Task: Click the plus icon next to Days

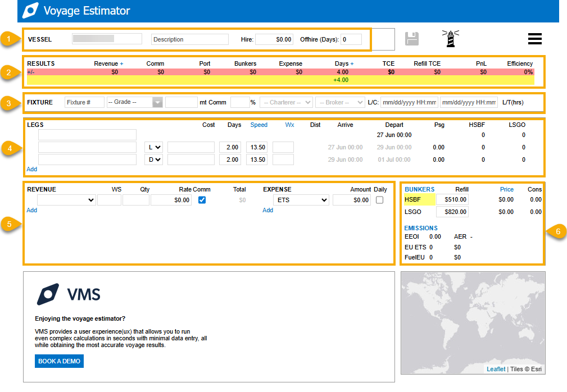Action: [352, 63]
